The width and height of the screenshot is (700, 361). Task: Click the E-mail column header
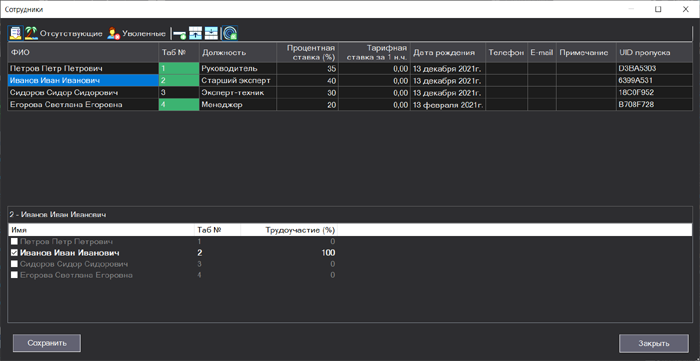pyautogui.click(x=542, y=53)
